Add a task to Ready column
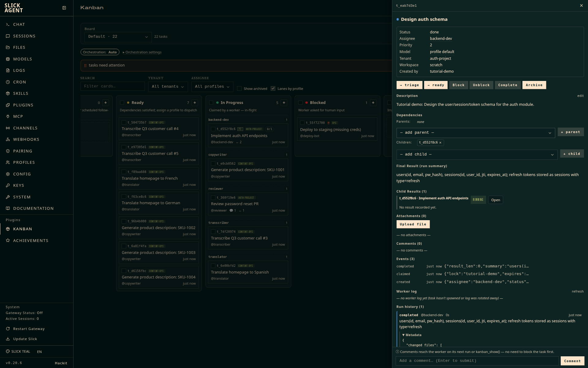The image size is (588, 368). click(195, 103)
